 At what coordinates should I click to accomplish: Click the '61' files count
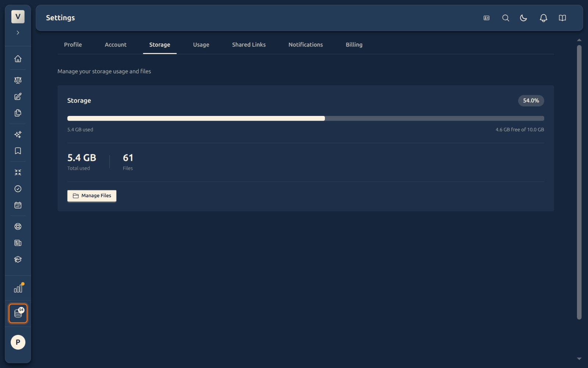tap(128, 158)
